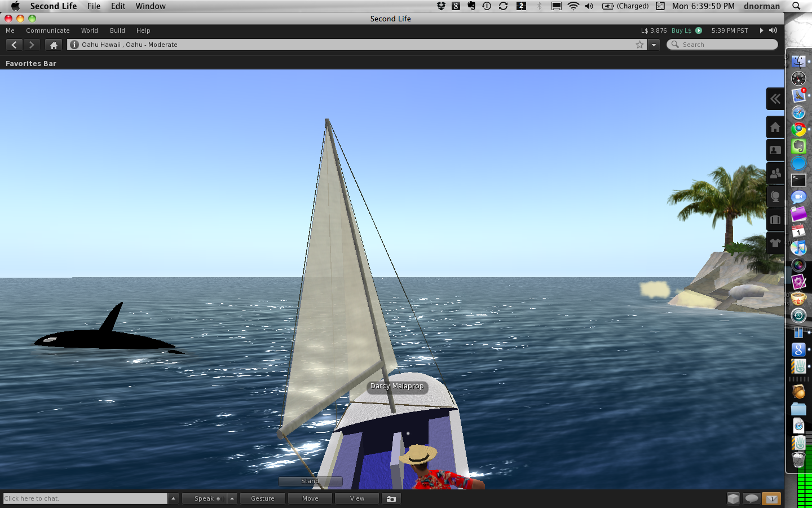This screenshot has height=508, width=812.
Task: Open the conversations speech bubble chiclet
Action: point(752,498)
